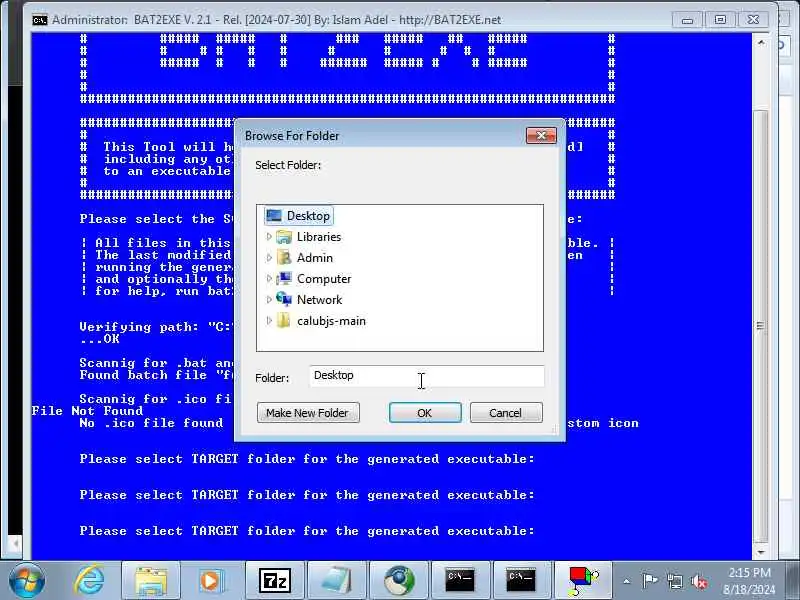Close the Browse For Folder dialog

(541, 136)
